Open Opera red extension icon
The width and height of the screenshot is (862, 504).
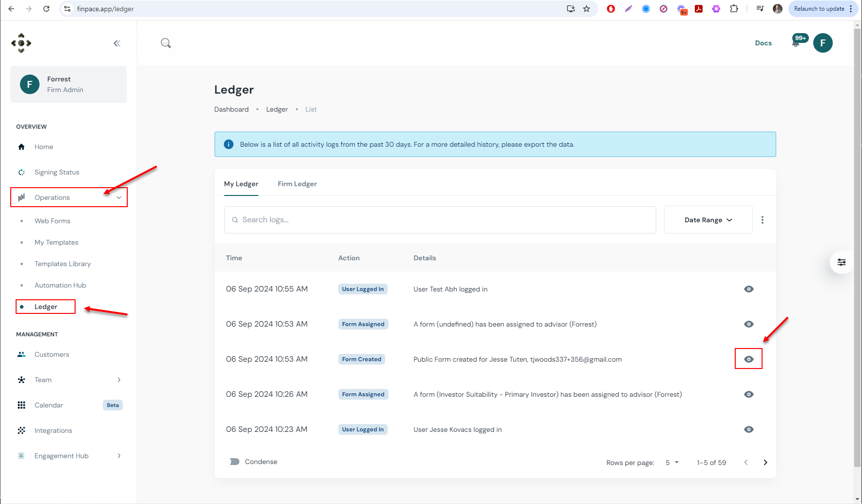coord(611,9)
